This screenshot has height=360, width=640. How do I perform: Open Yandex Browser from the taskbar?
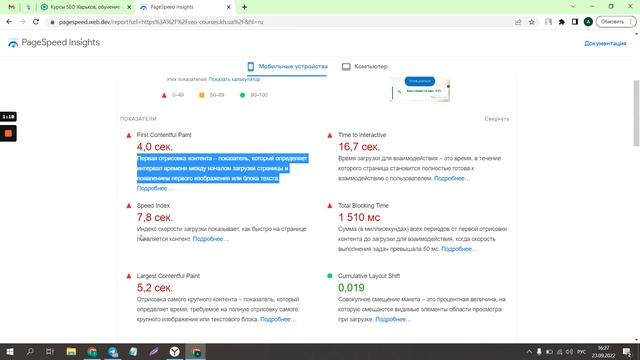point(175,351)
